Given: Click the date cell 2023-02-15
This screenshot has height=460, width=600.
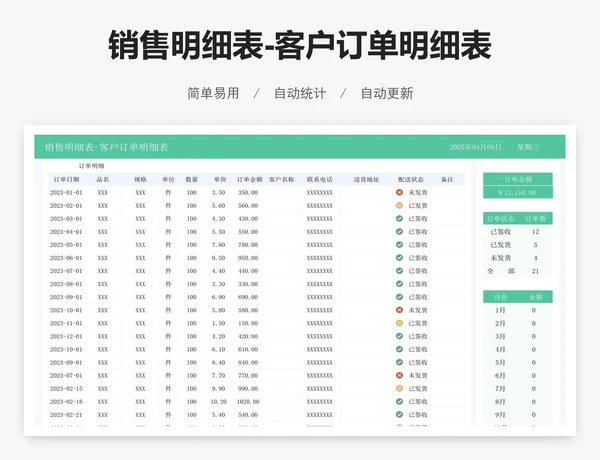Looking at the screenshot, I should point(66,388).
